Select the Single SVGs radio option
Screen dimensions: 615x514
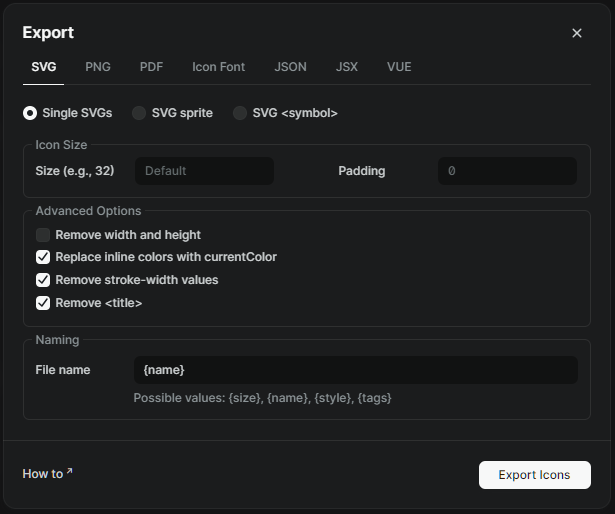click(x=30, y=113)
